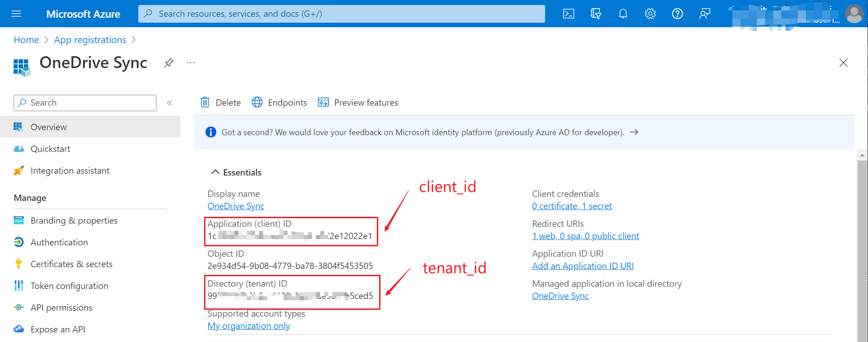Screen dimensions: 868x342
Task: Click the vertical scrollbar up arrow
Action: [862, 155]
